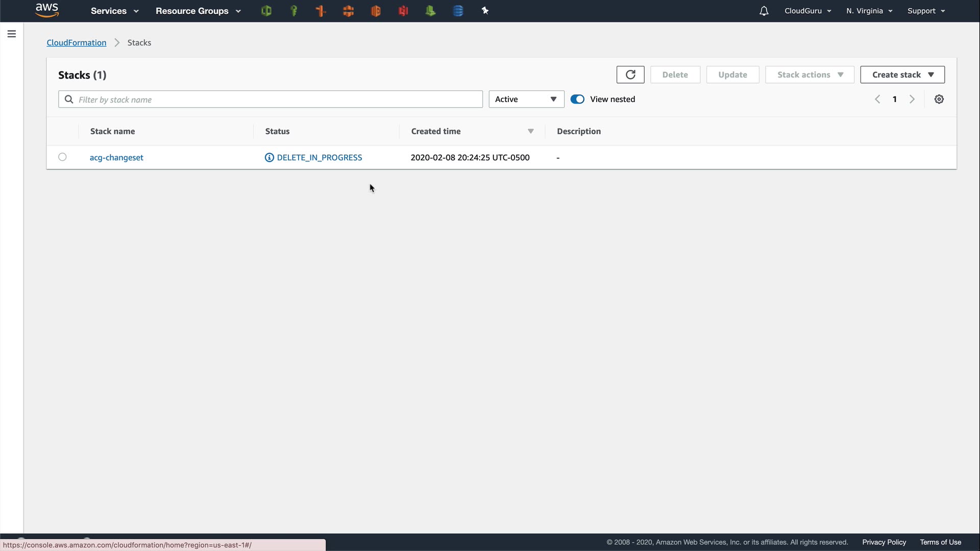Image resolution: width=980 pixels, height=551 pixels.
Task: Open the notifications bell
Action: [764, 11]
